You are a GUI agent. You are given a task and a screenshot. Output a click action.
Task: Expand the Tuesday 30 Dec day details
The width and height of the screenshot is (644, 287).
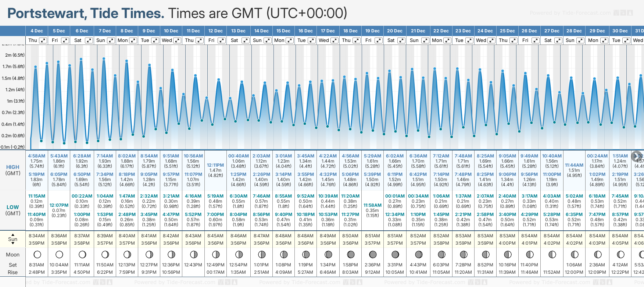(626, 40)
